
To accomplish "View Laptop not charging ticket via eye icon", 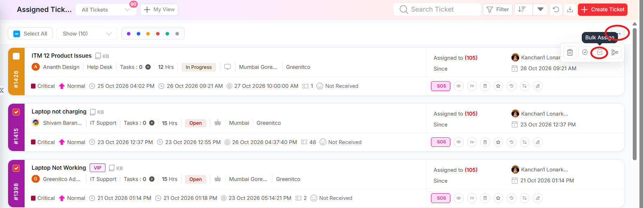I will [x=459, y=142].
